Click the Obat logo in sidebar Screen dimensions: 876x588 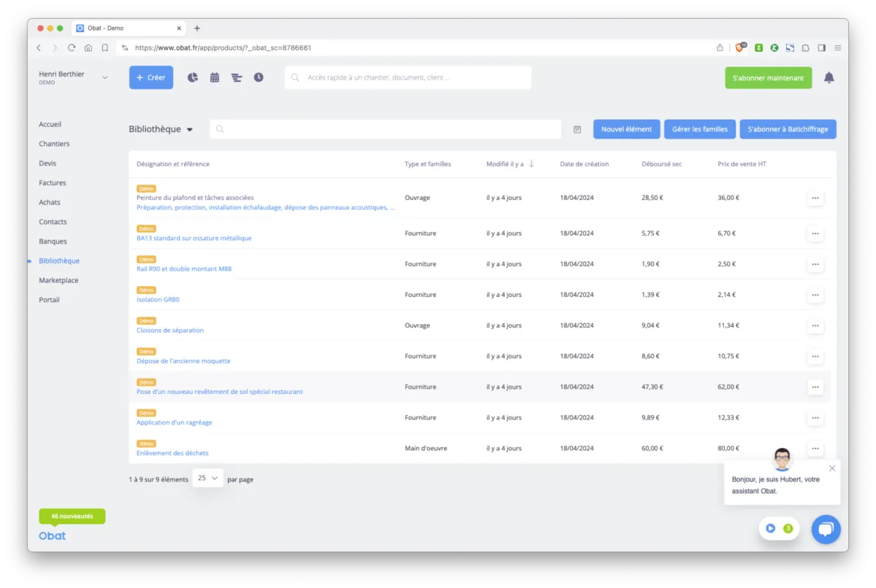(x=53, y=535)
